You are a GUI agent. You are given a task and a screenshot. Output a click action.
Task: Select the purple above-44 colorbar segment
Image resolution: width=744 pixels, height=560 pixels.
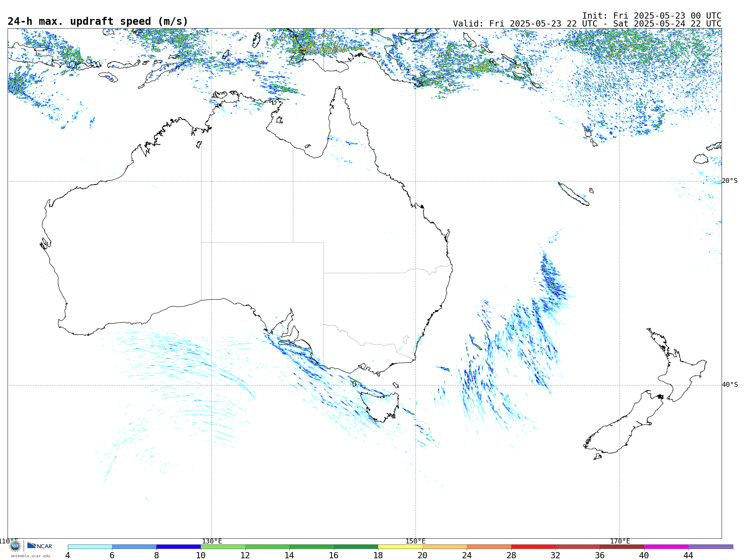click(711, 547)
